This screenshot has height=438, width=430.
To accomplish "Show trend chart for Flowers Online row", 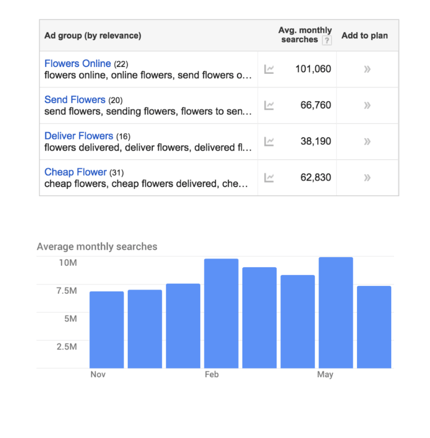I will (269, 69).
